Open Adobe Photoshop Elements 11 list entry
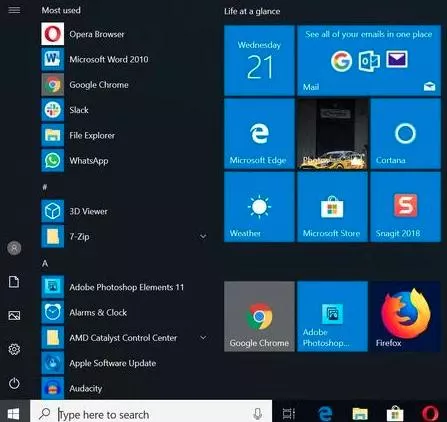This screenshot has height=422, width=447. (124, 287)
